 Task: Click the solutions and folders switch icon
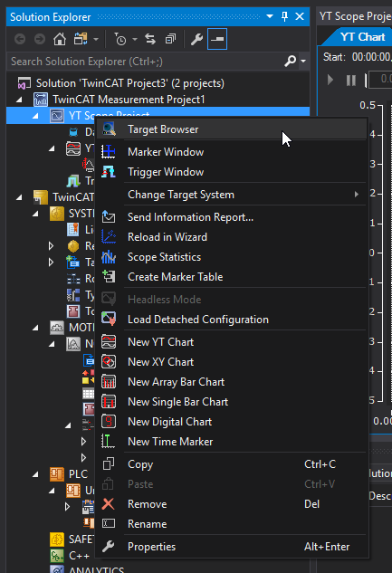81,39
